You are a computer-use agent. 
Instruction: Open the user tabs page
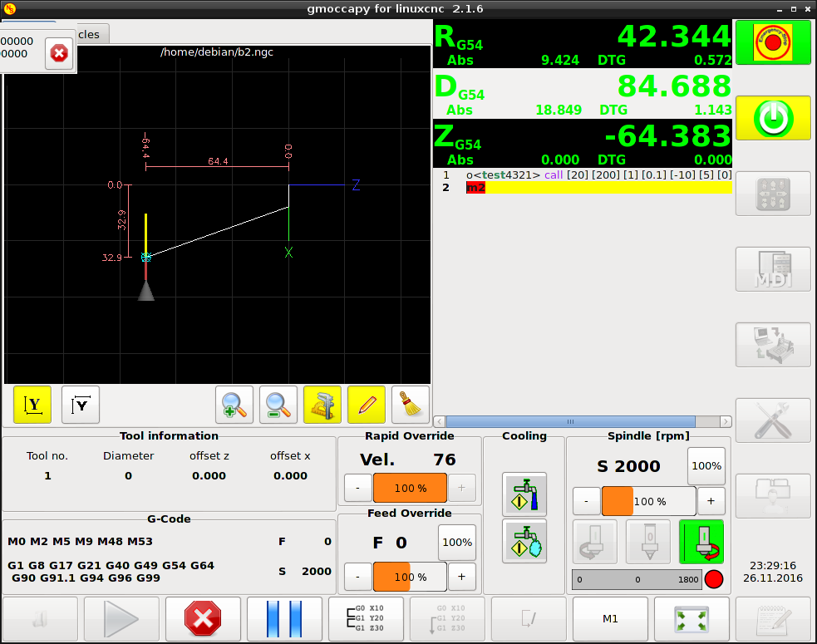pyautogui.click(x=773, y=496)
